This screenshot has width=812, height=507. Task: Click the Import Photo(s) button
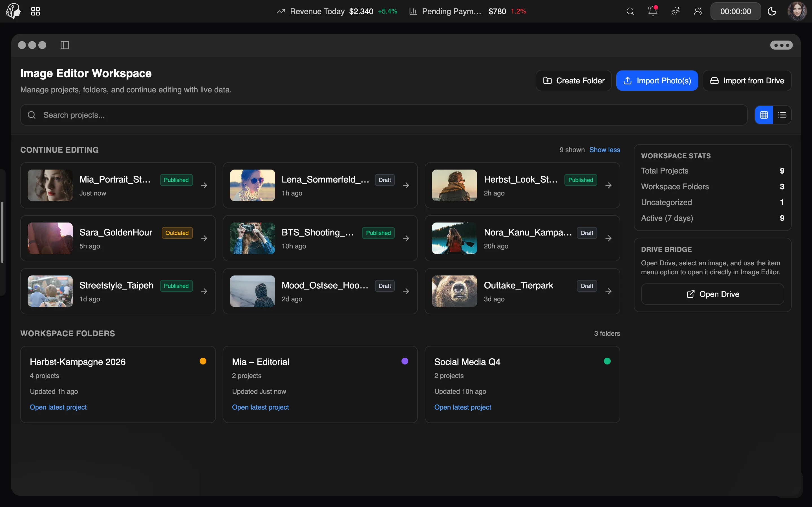tap(657, 81)
